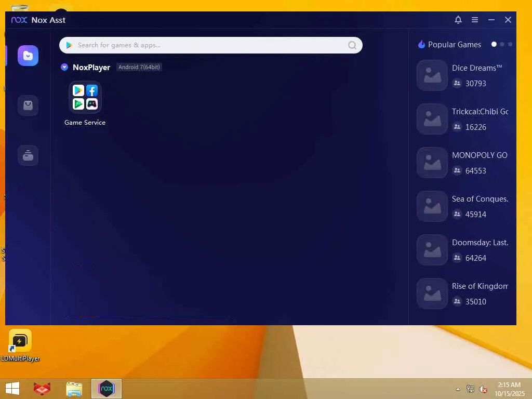Click the 35010 player count

pos(476,302)
